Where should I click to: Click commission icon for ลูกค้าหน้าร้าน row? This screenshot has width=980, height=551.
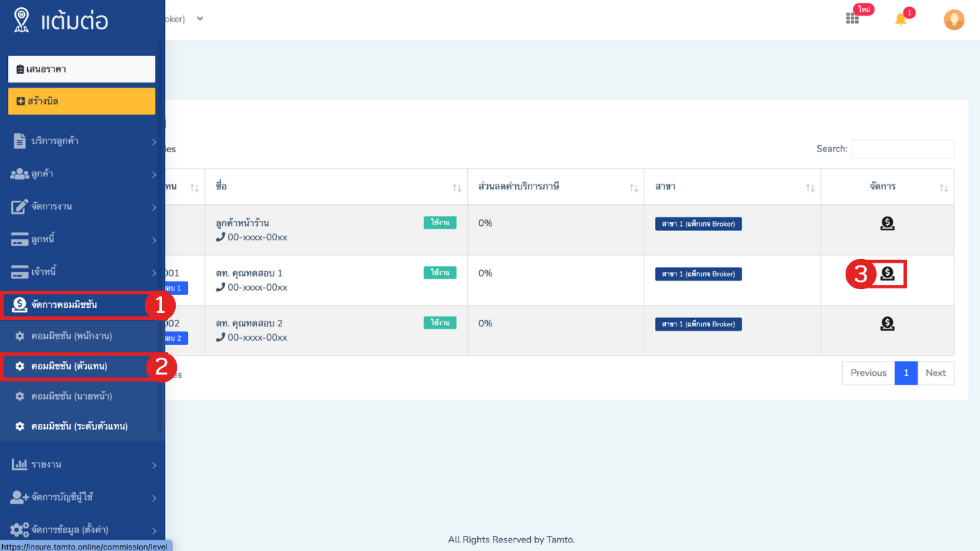point(887,223)
